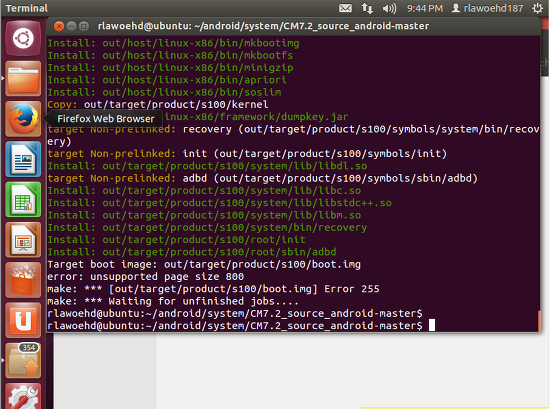Maximize the terminal window

pyautogui.click(x=84, y=26)
